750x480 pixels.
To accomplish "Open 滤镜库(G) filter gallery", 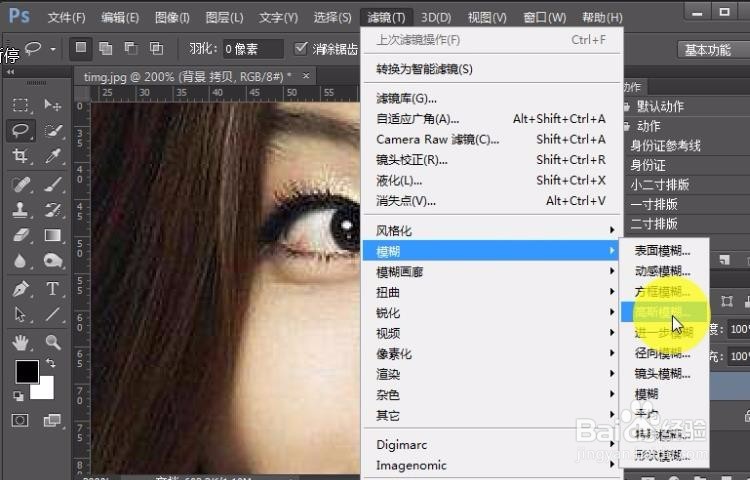I will point(491,98).
